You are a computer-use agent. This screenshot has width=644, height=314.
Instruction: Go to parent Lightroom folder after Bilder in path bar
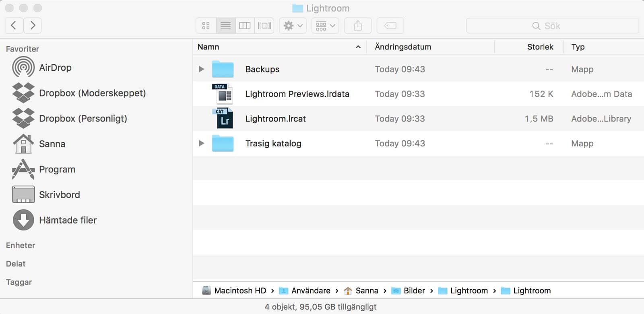click(x=463, y=291)
